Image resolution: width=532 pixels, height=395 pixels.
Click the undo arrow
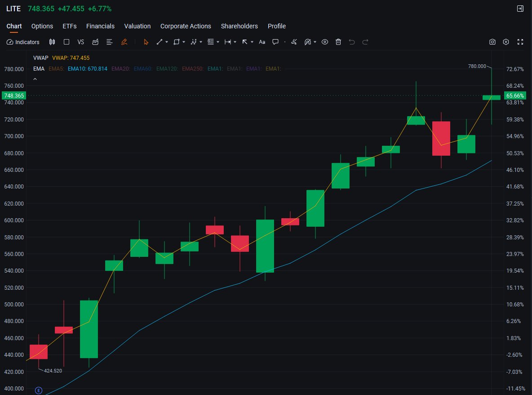tap(352, 42)
